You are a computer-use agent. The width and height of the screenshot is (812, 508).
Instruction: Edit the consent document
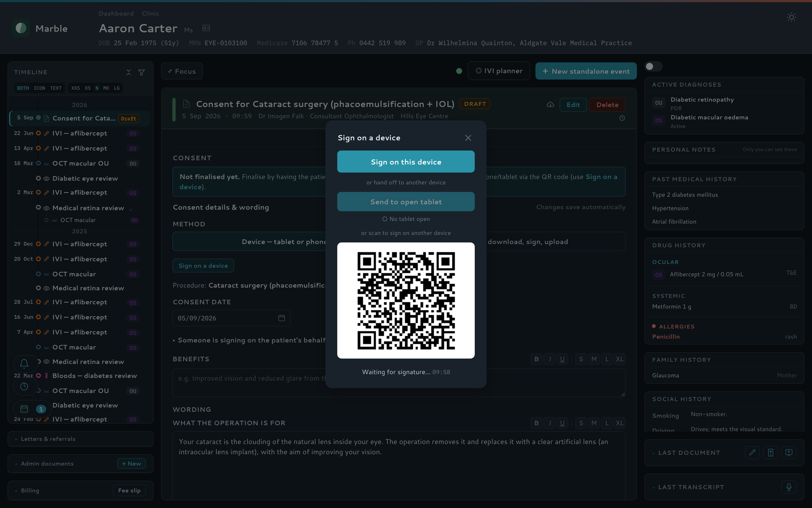(x=573, y=105)
